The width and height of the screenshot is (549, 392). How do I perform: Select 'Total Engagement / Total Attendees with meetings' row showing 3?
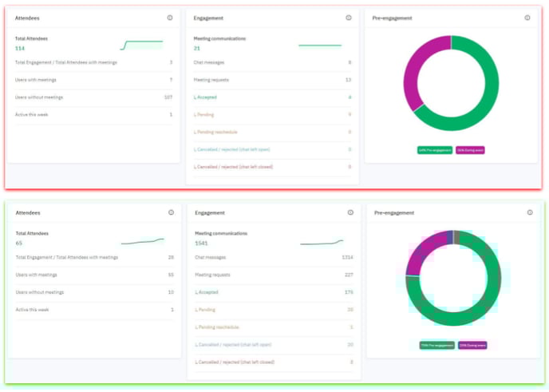94,62
